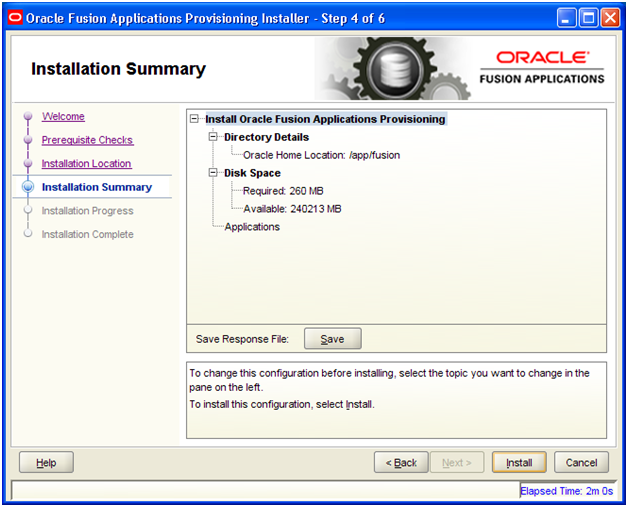Click the Prerequisite Checks step bullet icon

click(28, 140)
